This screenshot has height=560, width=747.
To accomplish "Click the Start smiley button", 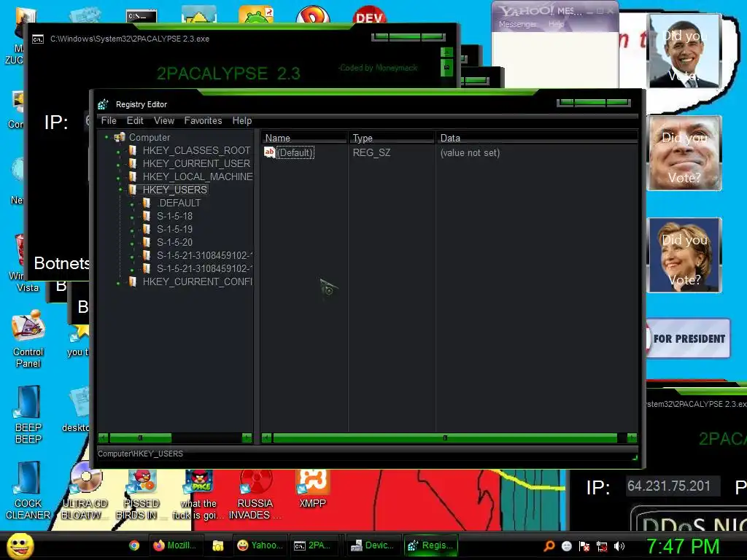I will (x=20, y=546).
